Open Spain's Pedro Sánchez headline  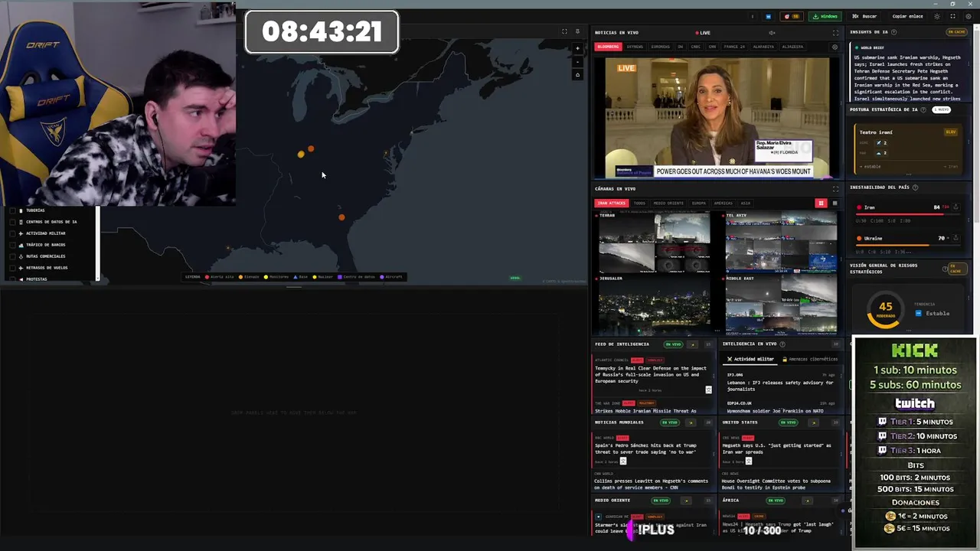point(645,448)
